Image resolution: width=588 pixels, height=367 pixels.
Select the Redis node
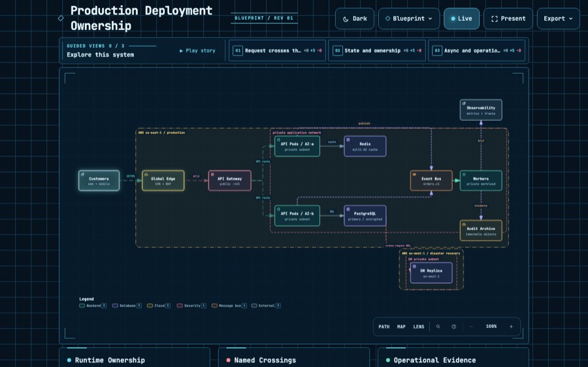pyautogui.click(x=365, y=146)
